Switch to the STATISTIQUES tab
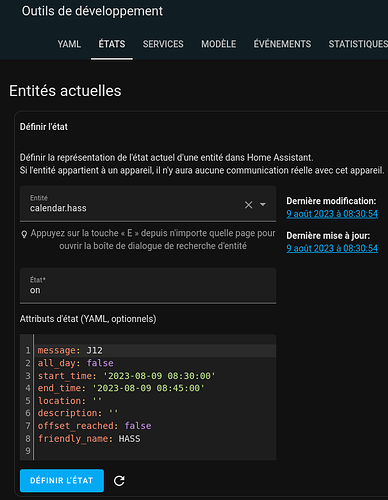Image resolution: width=388 pixels, height=500 pixels. click(x=358, y=44)
